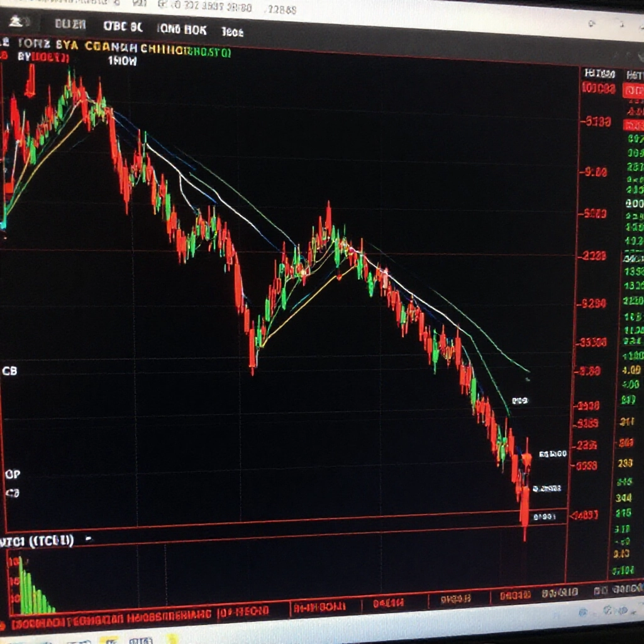644x644 pixels.
Task: Click the "-5100" price axis label
Action: 596,121
